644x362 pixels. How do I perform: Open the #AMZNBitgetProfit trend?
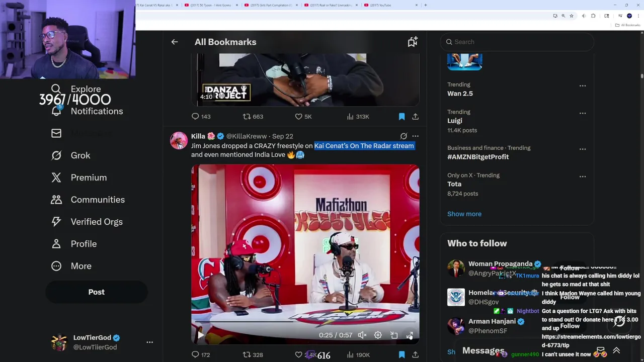tap(478, 157)
